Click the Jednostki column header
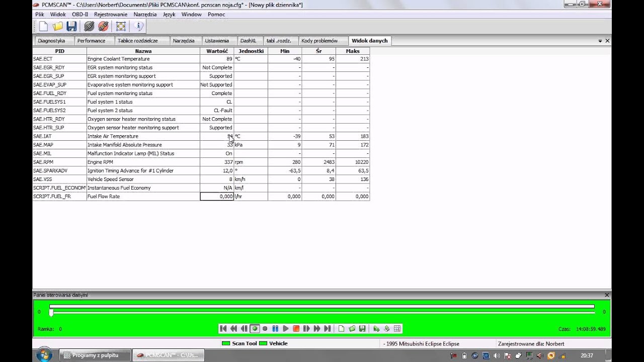644x362 pixels. 251,51
